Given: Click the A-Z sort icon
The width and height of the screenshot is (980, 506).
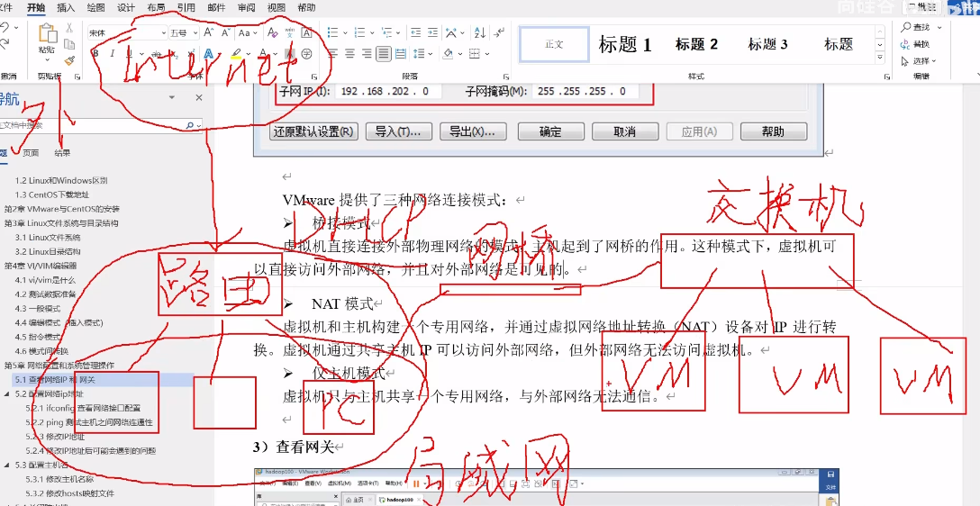Looking at the screenshot, I should click(479, 32).
